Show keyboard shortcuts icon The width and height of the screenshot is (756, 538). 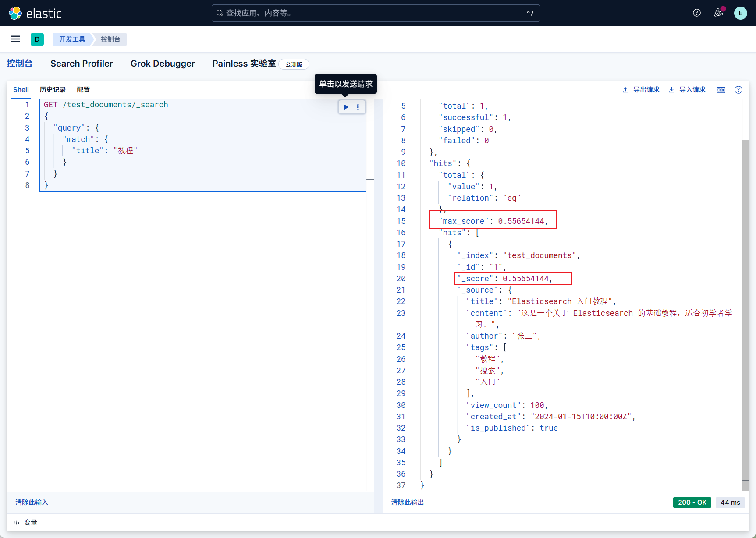pos(721,90)
